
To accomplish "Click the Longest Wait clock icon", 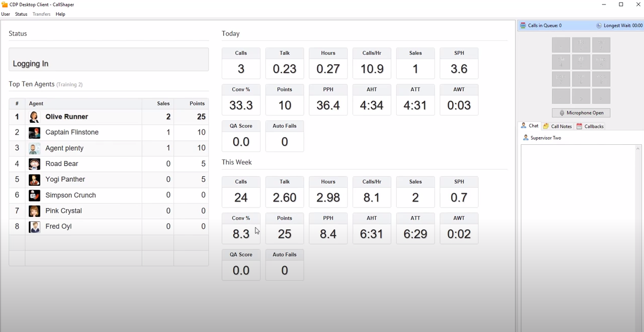I will point(599,25).
